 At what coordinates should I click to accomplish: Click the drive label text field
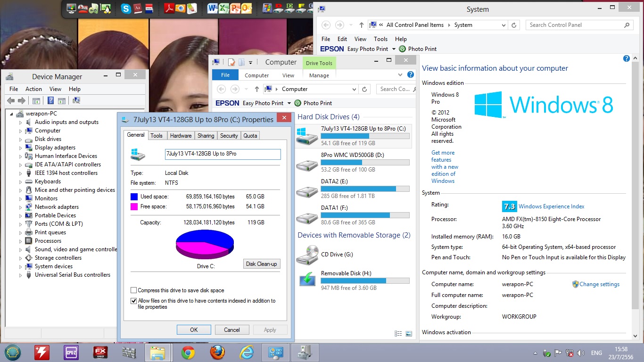click(x=223, y=154)
